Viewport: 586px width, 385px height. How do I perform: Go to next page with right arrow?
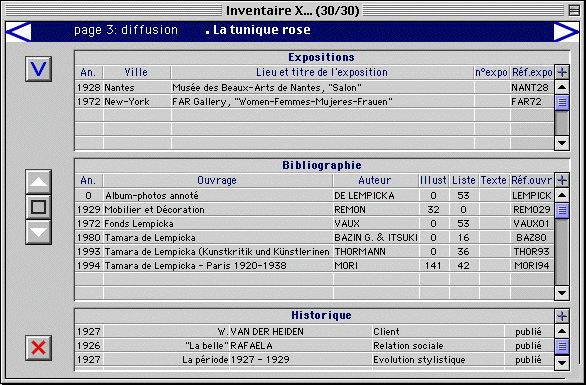coord(566,32)
